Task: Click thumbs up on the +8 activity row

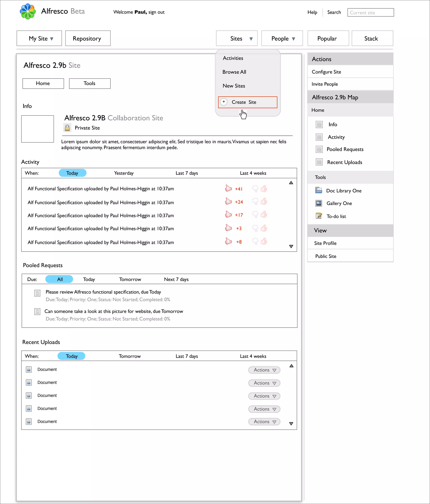Action: point(264,241)
